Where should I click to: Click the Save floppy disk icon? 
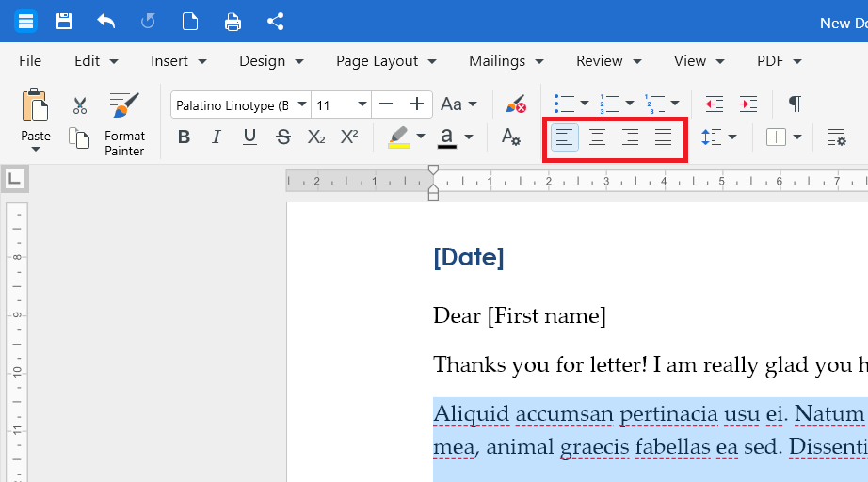pyautogui.click(x=64, y=22)
